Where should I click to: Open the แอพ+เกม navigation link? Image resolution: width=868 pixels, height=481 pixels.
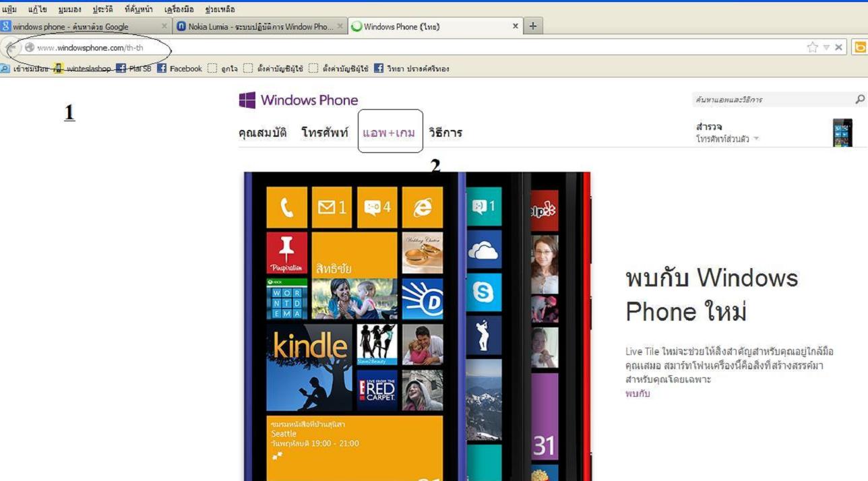(x=388, y=133)
